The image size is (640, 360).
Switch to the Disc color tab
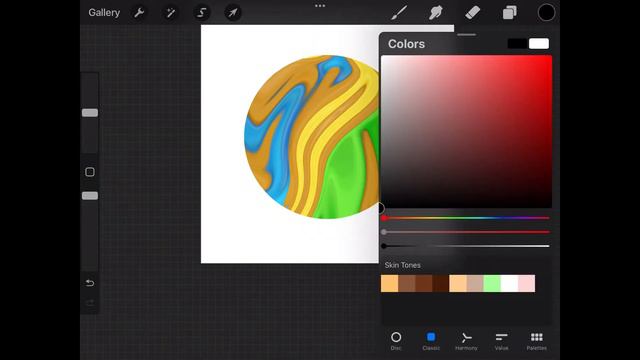pyautogui.click(x=396, y=341)
